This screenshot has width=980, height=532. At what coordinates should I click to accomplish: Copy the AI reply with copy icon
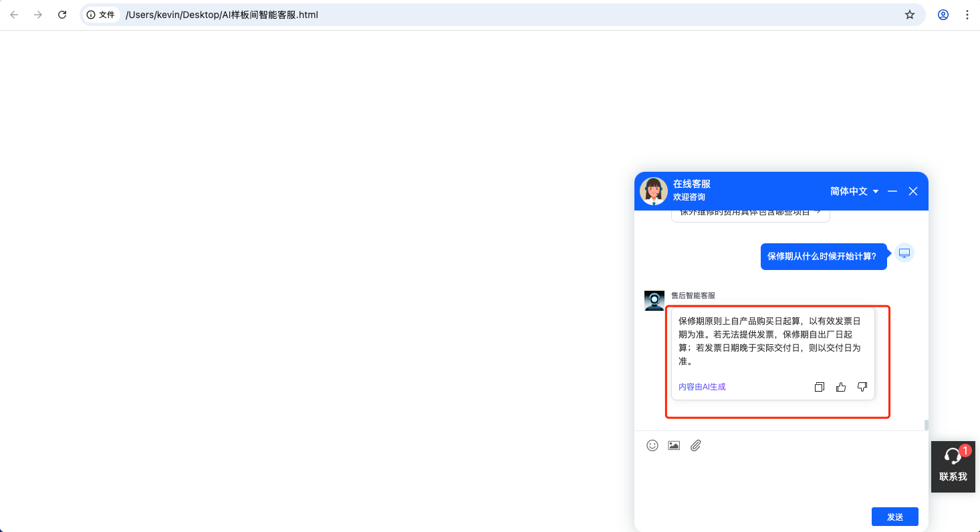[x=820, y=387]
